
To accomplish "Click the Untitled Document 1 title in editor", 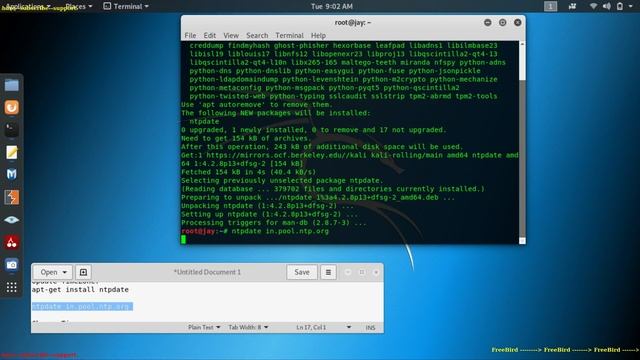I will pos(207,272).
